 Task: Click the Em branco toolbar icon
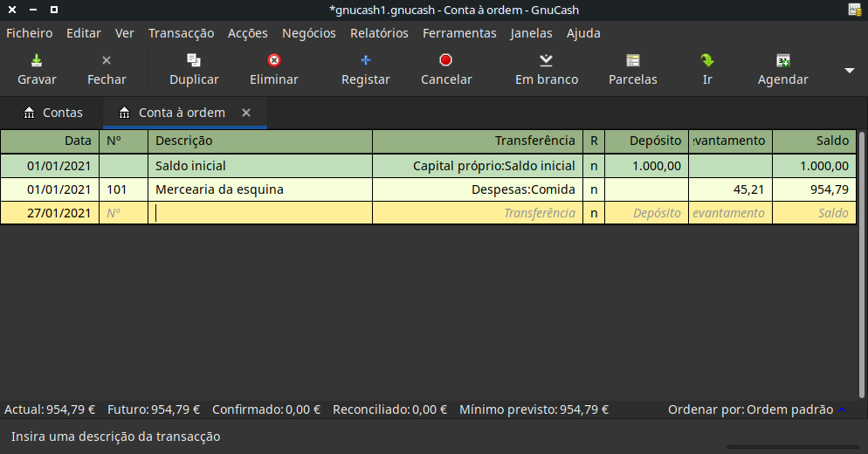(546, 61)
